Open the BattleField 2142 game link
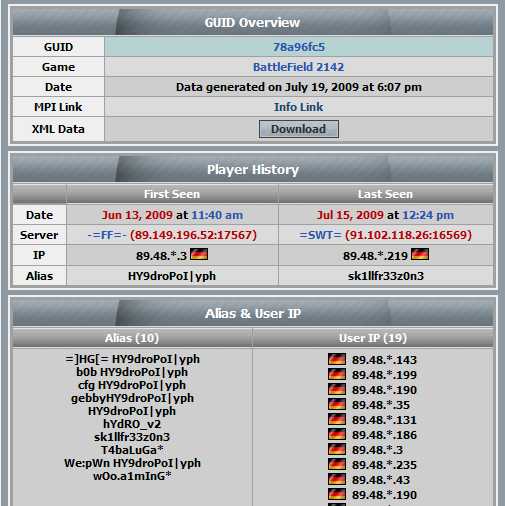Viewport: 505px width, 506px height. (298, 67)
